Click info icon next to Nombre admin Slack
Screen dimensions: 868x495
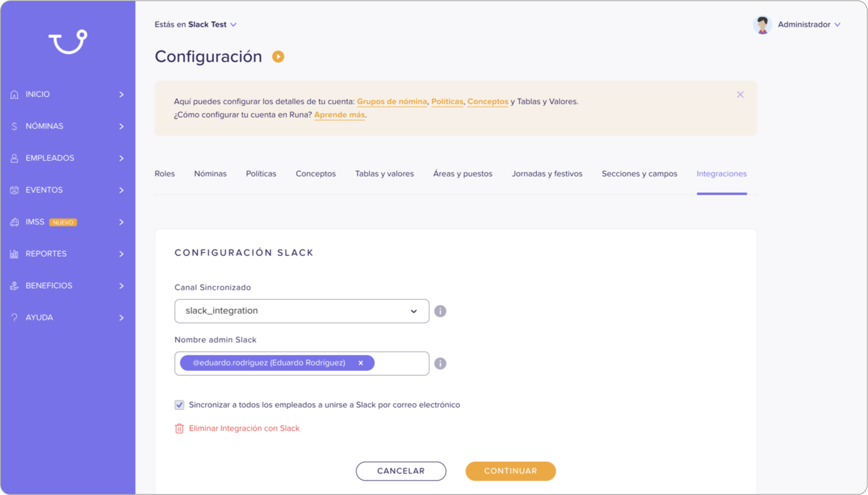pyautogui.click(x=441, y=364)
